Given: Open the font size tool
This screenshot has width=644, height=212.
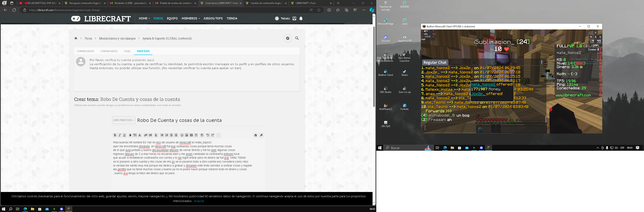Looking at the screenshot, I should click(x=135, y=135).
